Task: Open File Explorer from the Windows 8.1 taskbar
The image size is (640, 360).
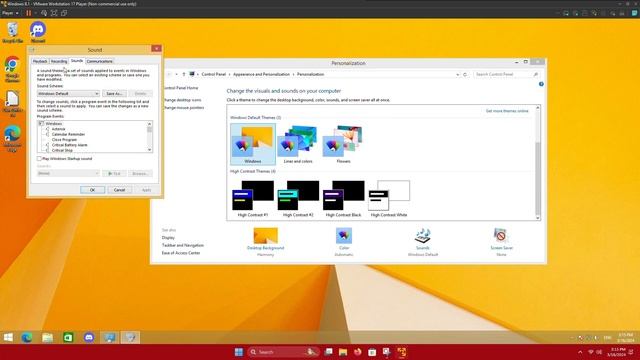Action: point(47,337)
